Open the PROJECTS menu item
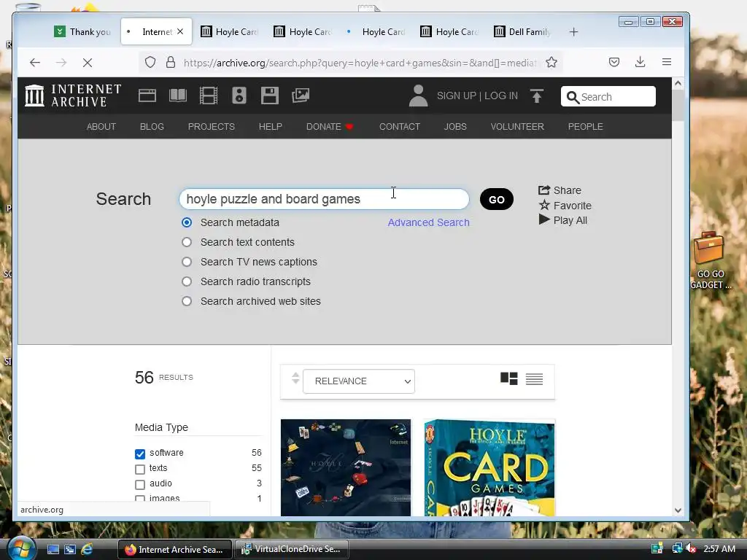This screenshot has width=747, height=560. tap(211, 127)
